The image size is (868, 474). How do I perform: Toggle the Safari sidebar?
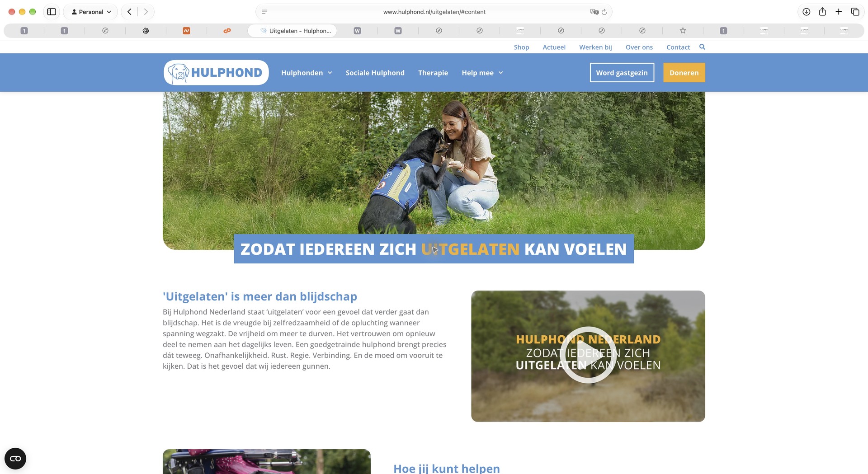click(52, 12)
